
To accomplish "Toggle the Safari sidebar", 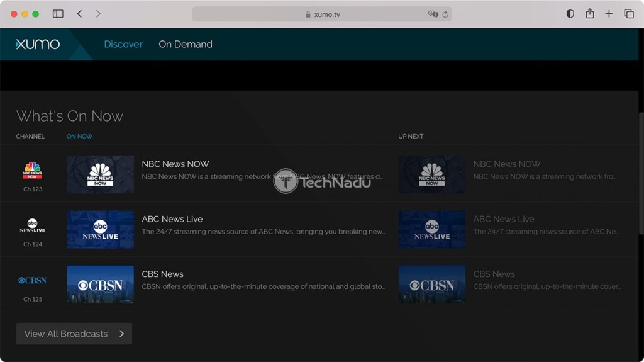I will tap(58, 14).
